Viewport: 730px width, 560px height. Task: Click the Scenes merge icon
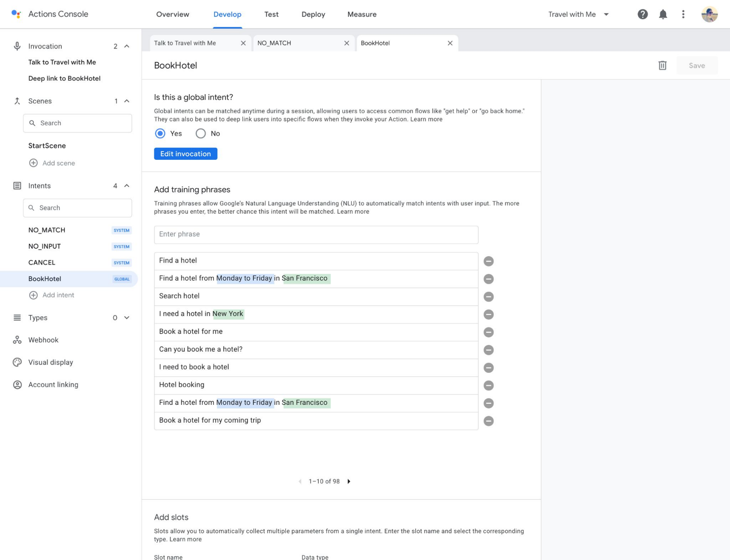click(x=17, y=101)
